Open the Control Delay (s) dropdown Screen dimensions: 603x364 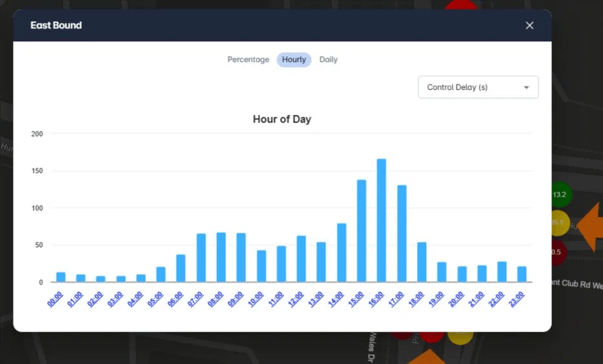click(478, 87)
